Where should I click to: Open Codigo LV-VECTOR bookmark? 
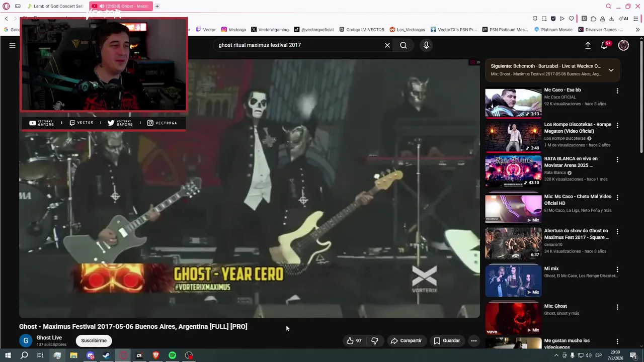[x=362, y=30]
